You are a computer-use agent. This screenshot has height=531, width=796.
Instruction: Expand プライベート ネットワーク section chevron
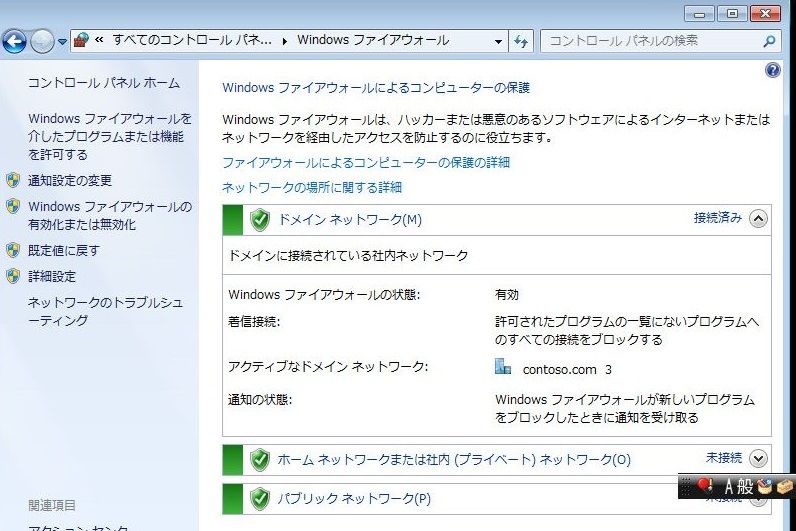click(758, 458)
